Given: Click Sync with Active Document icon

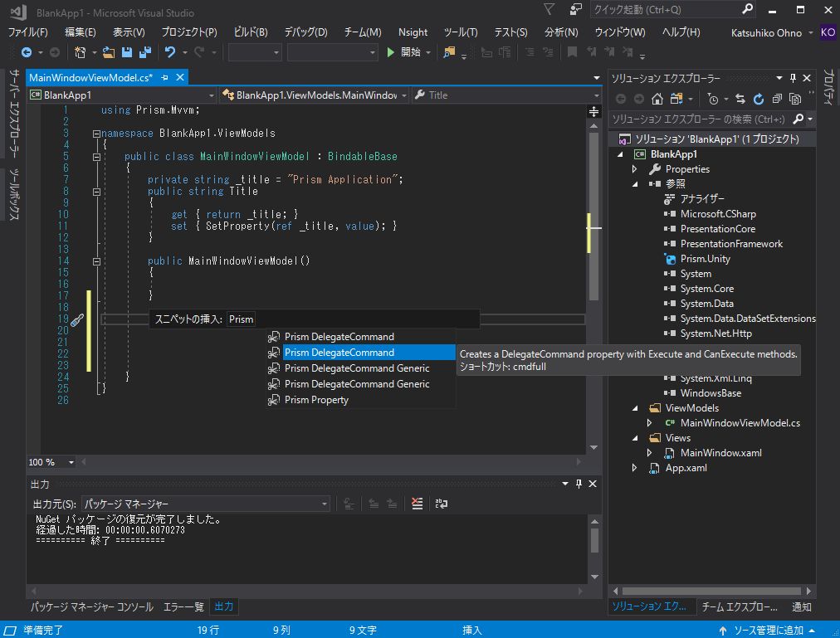Looking at the screenshot, I should 740,99.
